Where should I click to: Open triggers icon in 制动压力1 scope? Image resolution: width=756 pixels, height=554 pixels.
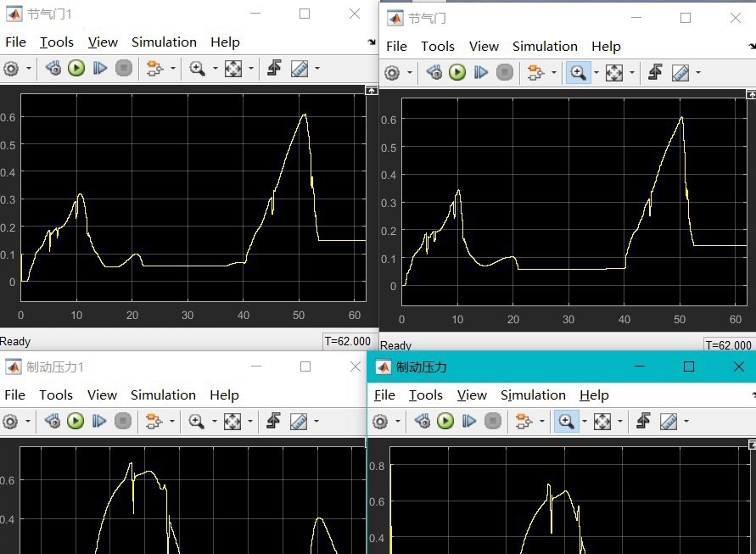click(273, 421)
